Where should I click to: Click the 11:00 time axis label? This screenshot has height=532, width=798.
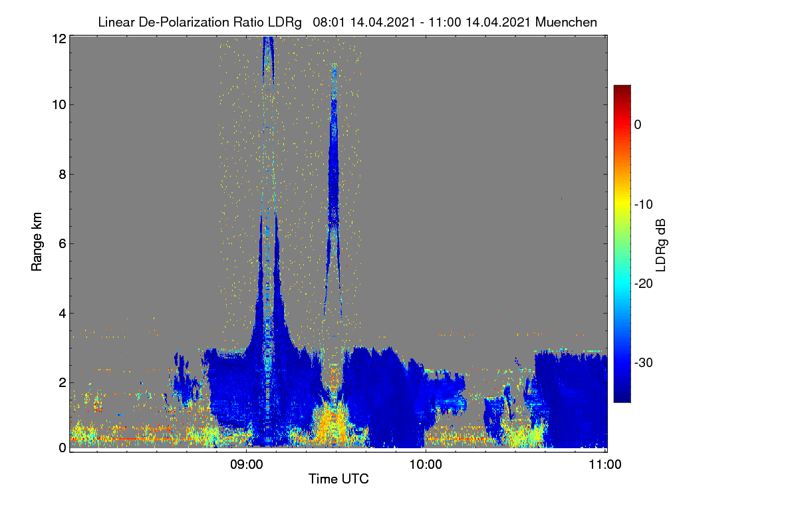click(x=605, y=465)
